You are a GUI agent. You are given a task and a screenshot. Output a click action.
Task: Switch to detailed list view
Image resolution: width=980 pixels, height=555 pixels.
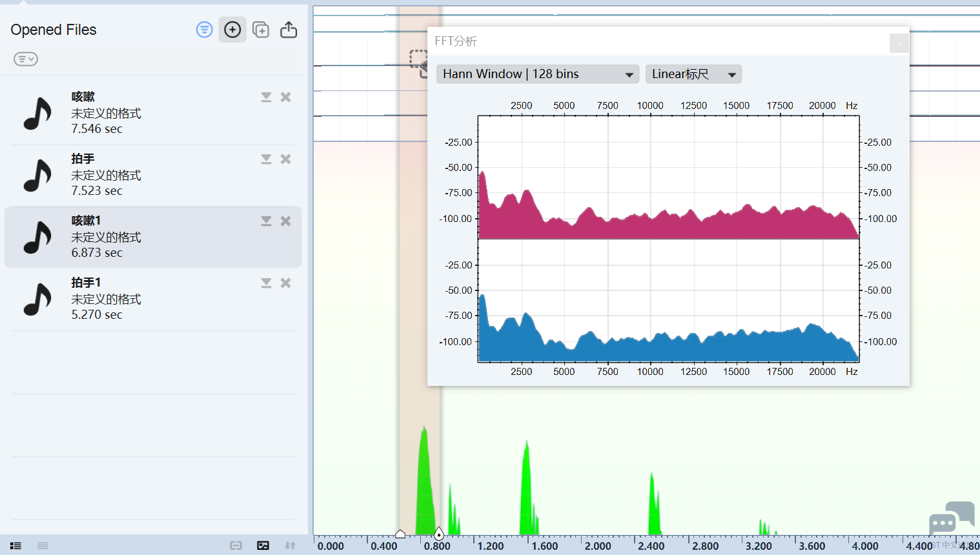click(x=16, y=546)
